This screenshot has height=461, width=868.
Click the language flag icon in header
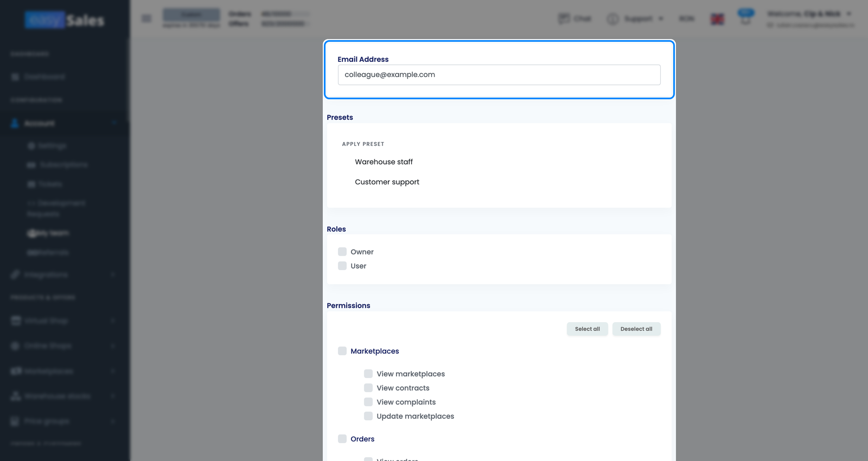tap(717, 19)
